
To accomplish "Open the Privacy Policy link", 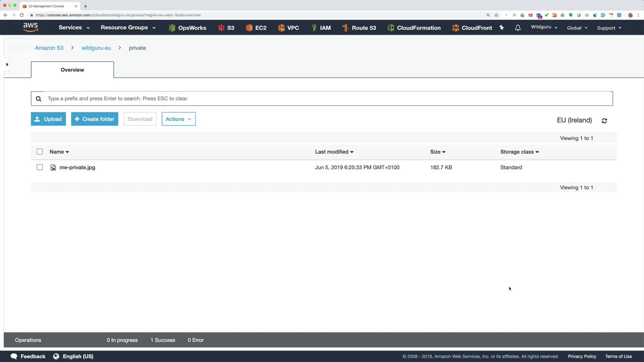I will point(582,356).
